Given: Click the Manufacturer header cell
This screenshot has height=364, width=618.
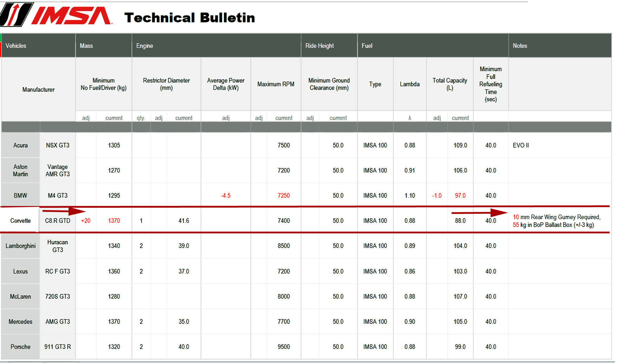Looking at the screenshot, I should pyautogui.click(x=38, y=90).
